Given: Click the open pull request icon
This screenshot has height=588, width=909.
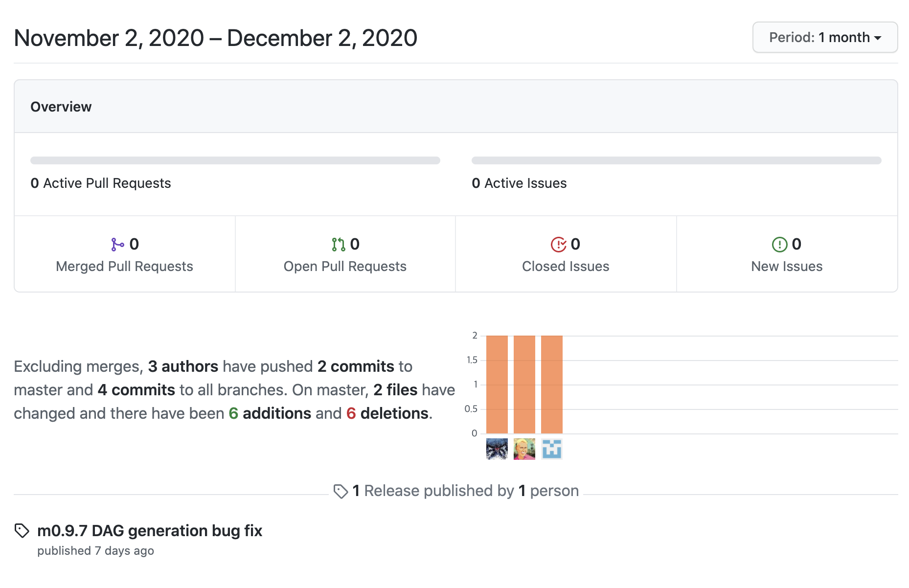Looking at the screenshot, I should (x=338, y=244).
